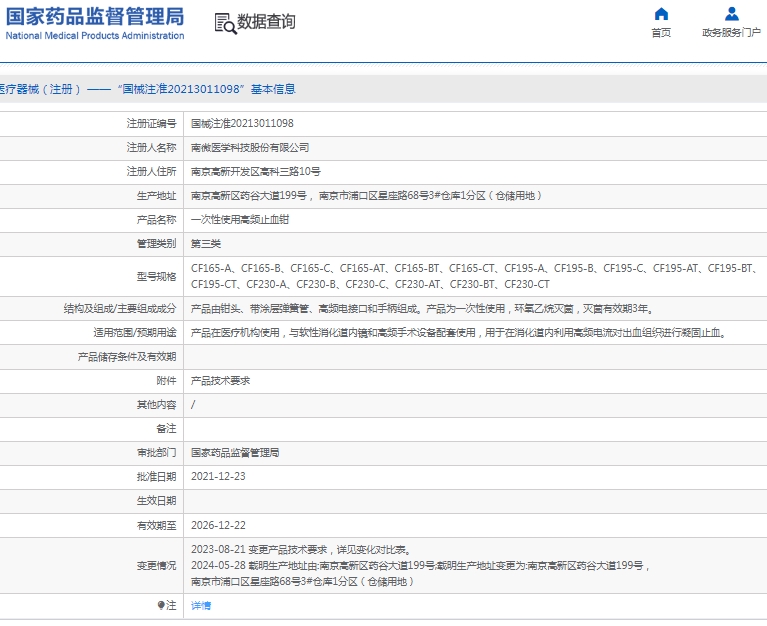The height and width of the screenshot is (626, 767).
Task: Click the 注册证编号 row label
Action: tap(151, 123)
